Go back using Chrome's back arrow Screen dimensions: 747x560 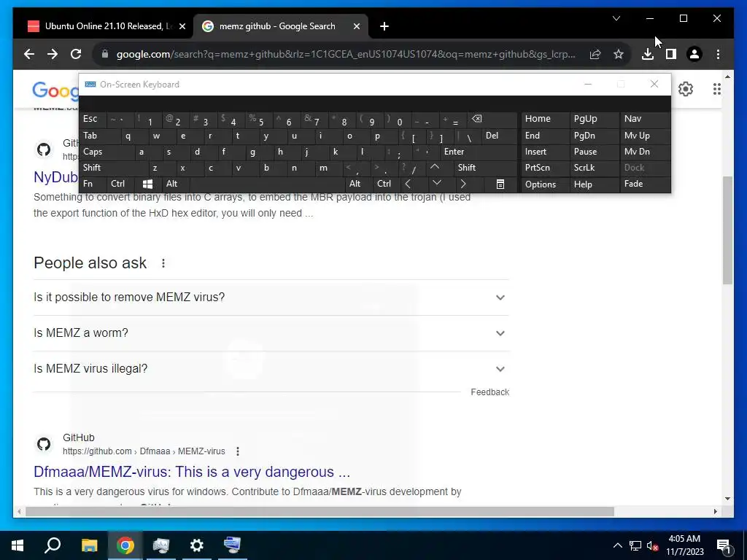[x=29, y=54]
